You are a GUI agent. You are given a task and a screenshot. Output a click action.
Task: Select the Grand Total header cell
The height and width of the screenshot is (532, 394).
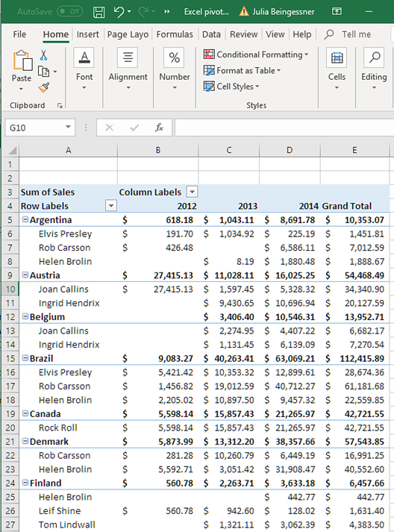click(x=354, y=206)
